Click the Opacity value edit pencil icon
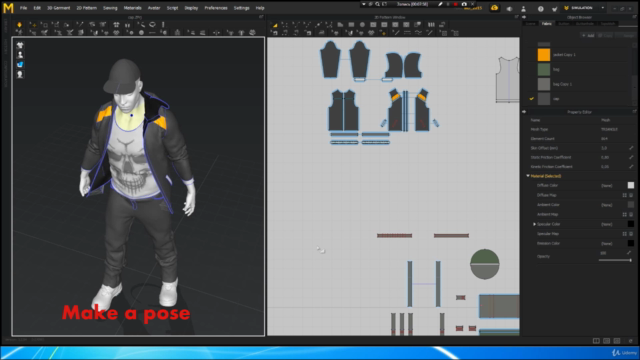Viewport: 640px width, 360px height. click(x=629, y=253)
